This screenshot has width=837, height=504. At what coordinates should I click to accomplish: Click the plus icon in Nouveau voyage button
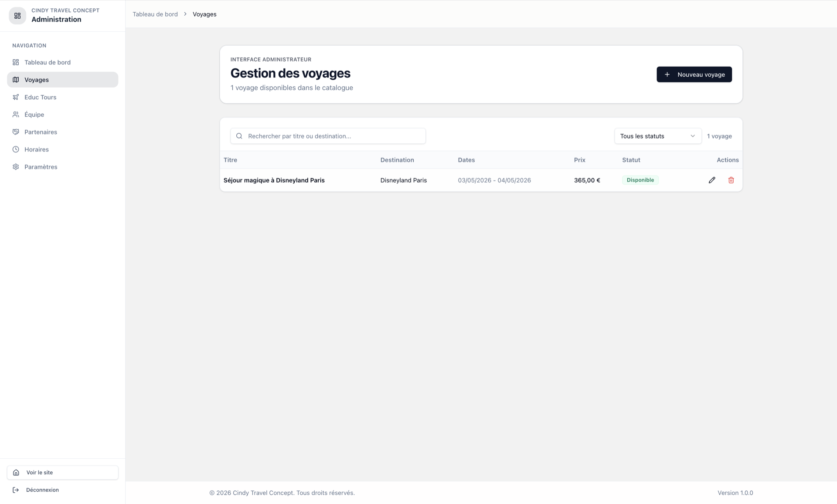tap(667, 74)
